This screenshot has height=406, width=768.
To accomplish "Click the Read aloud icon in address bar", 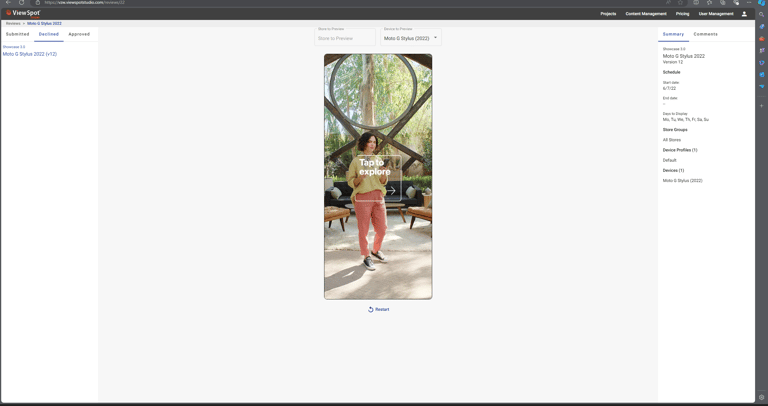I will click(668, 2).
